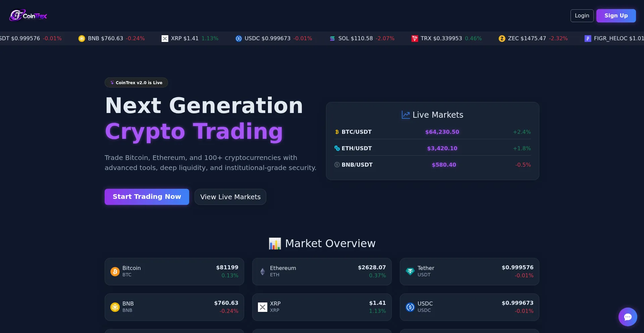
Task: Click the BNB $760.63 ticker entry
Action: click(112, 39)
